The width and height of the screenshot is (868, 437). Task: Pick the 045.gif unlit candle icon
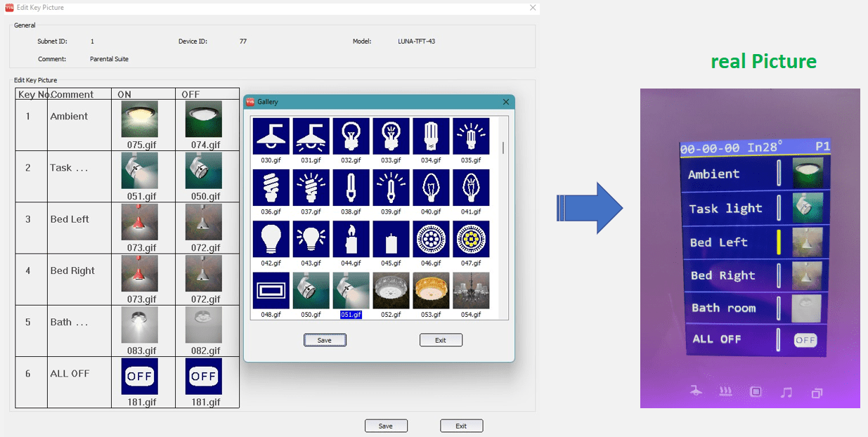tap(391, 239)
